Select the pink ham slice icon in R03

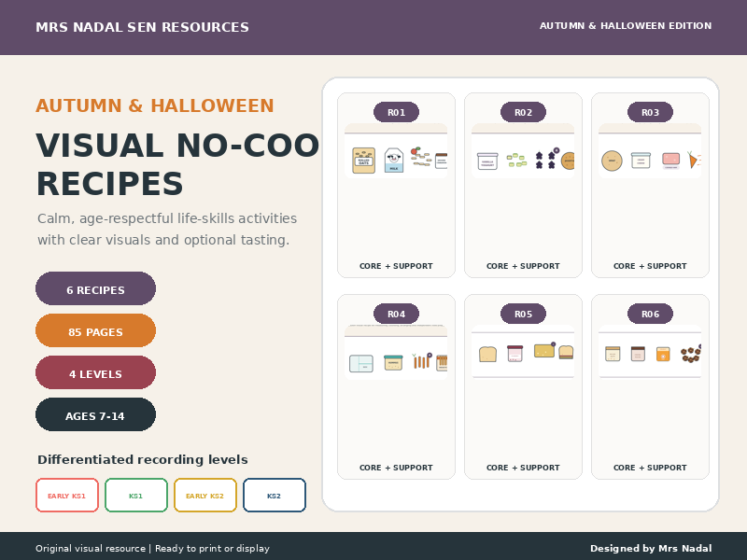tap(670, 161)
